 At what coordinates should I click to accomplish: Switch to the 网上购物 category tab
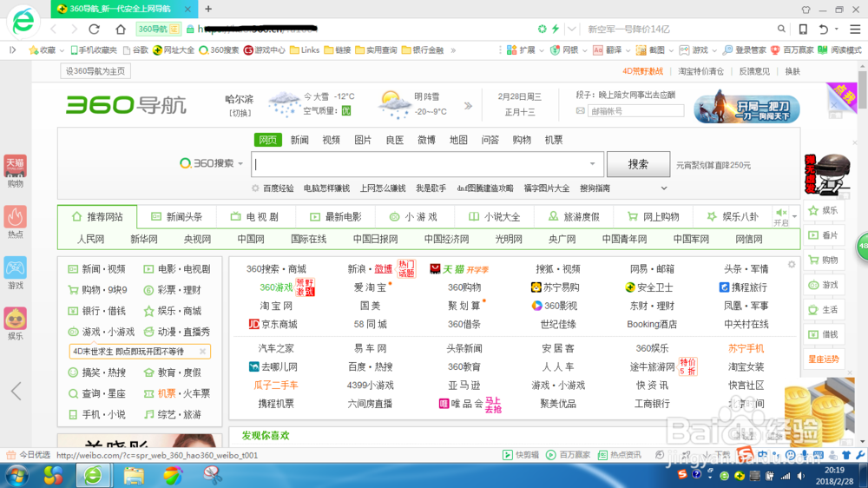[x=654, y=216]
